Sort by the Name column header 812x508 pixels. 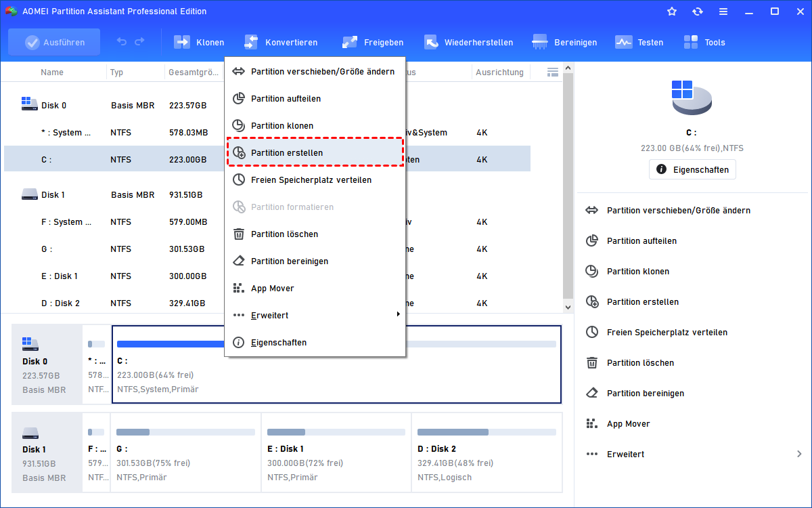pyautogui.click(x=52, y=72)
